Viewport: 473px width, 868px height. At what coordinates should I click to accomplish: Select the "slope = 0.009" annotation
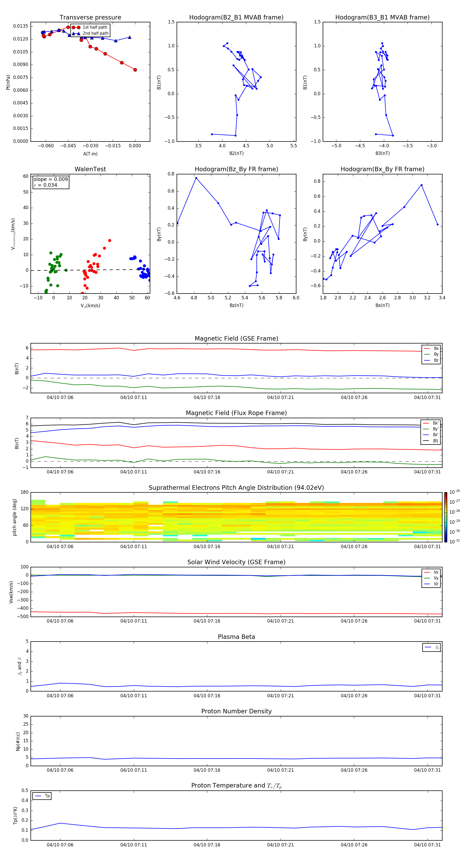pos(50,179)
